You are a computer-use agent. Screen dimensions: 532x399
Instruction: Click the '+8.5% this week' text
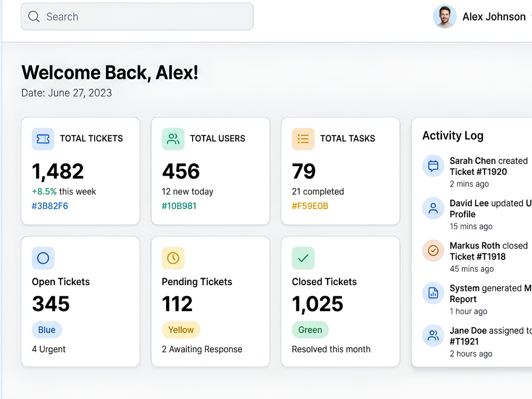coord(64,192)
